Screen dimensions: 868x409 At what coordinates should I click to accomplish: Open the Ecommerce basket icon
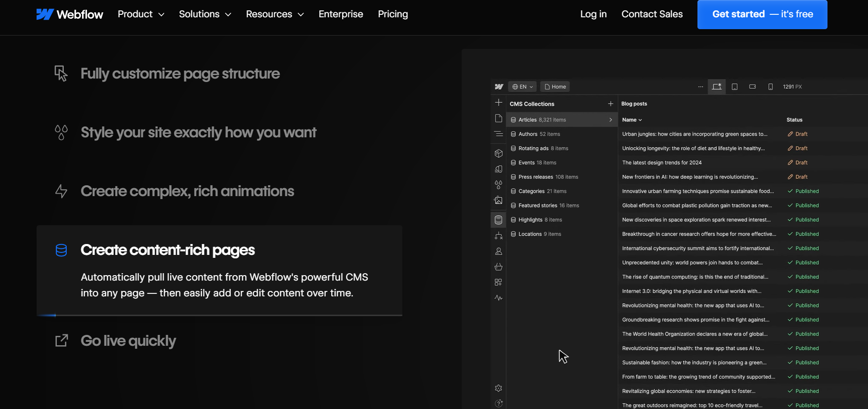pyautogui.click(x=498, y=267)
